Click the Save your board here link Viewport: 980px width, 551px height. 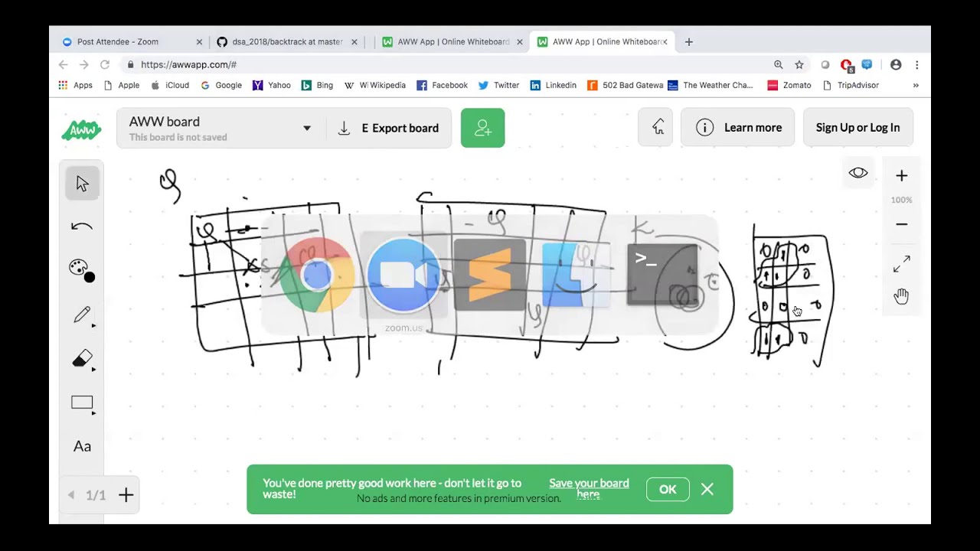589,488
